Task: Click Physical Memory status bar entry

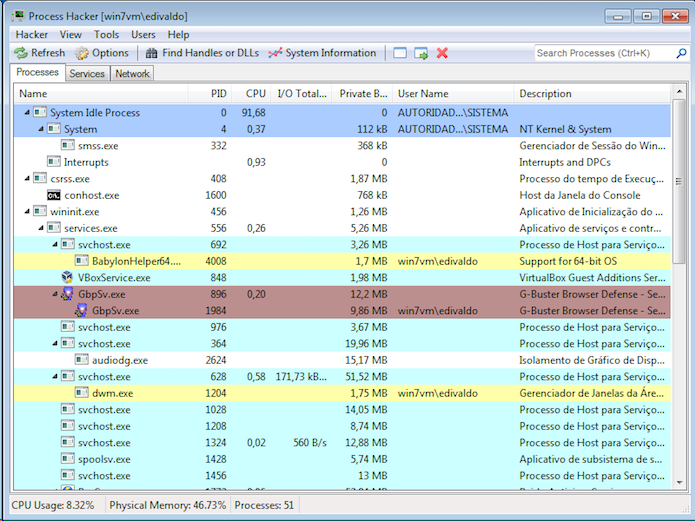Action: (x=168, y=505)
